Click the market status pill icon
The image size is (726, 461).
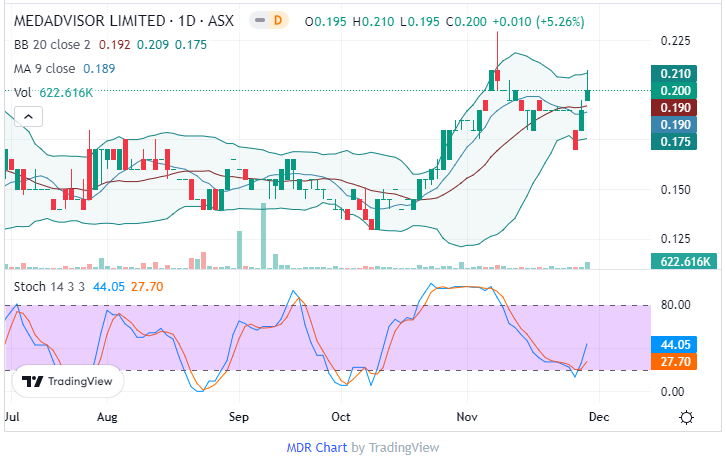pyautogui.click(x=258, y=21)
